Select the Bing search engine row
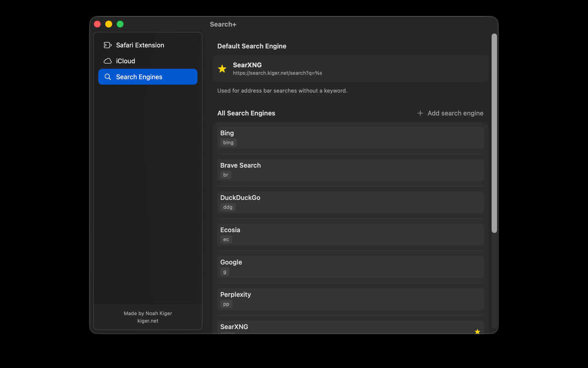Viewport: 588px width, 368px height. [x=351, y=138]
